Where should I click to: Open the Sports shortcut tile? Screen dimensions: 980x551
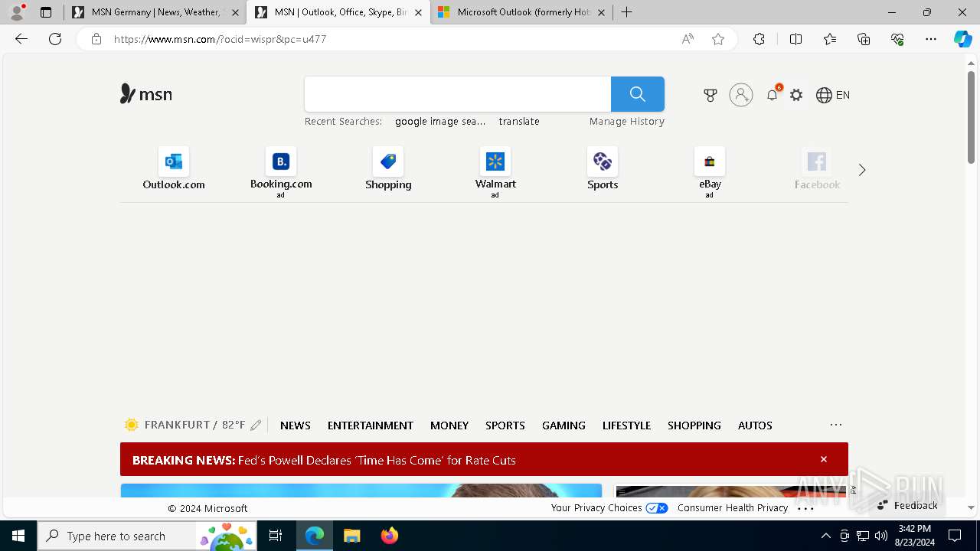[x=603, y=169]
